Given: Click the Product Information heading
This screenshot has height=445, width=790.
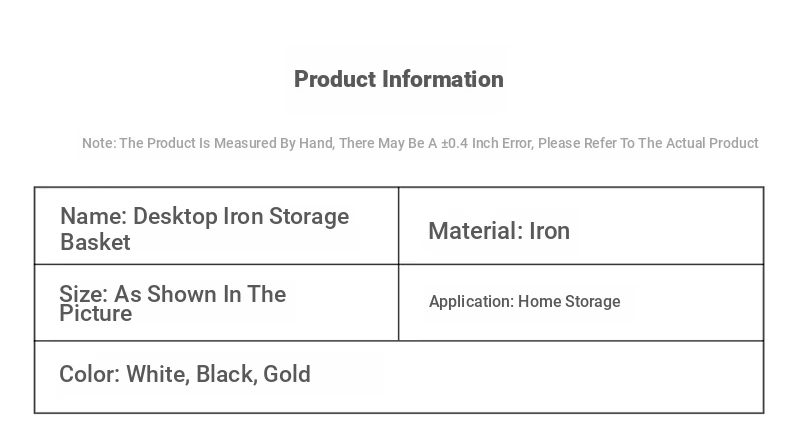Looking at the screenshot, I should tap(398, 79).
